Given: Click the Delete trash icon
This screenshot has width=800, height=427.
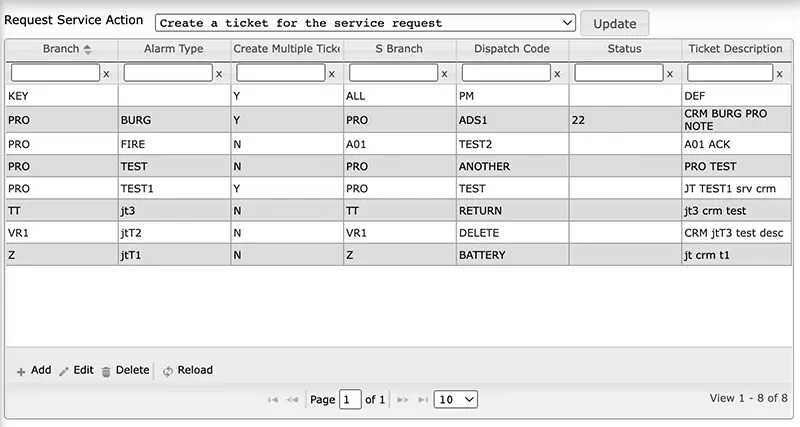Looking at the screenshot, I should coord(106,372).
